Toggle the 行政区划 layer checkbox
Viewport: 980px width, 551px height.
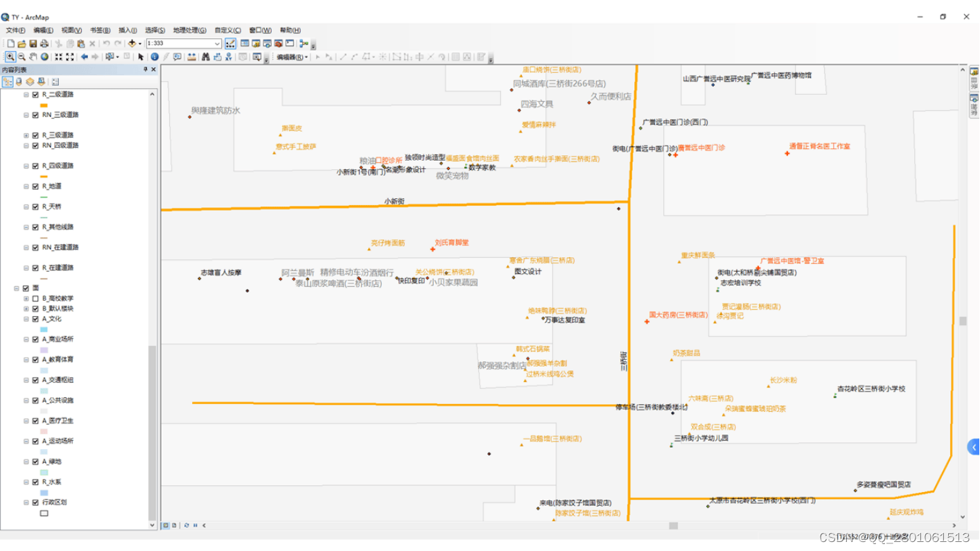(35, 502)
